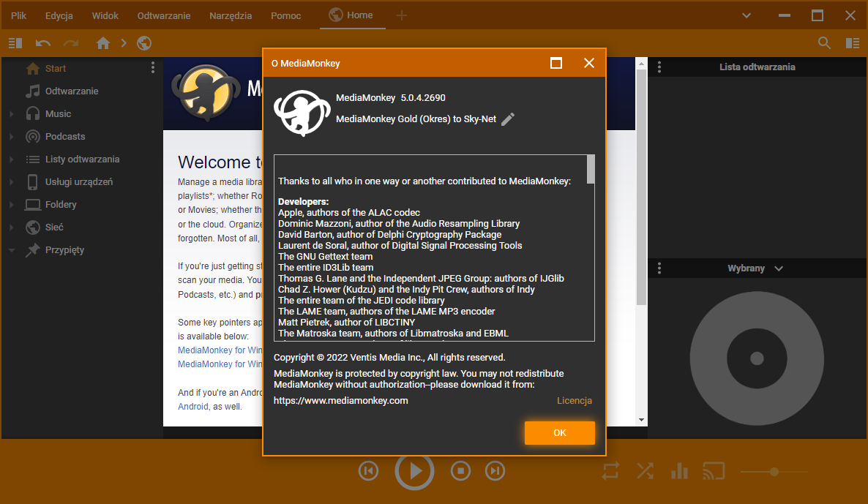Maximize the O MediaMonkey dialog
This screenshot has width=868, height=504.
click(556, 63)
